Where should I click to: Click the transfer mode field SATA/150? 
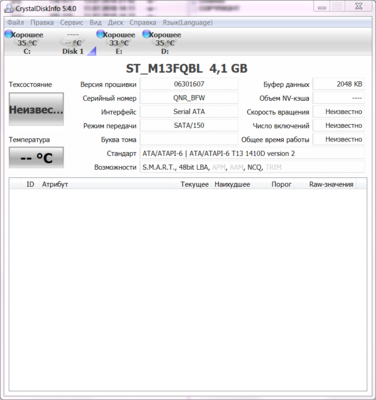pyautogui.click(x=189, y=126)
